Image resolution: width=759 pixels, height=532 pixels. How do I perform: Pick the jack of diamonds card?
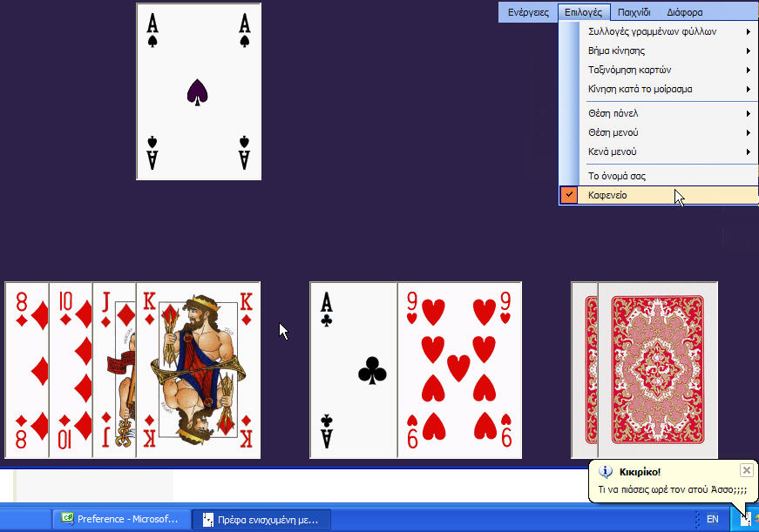(x=114, y=370)
